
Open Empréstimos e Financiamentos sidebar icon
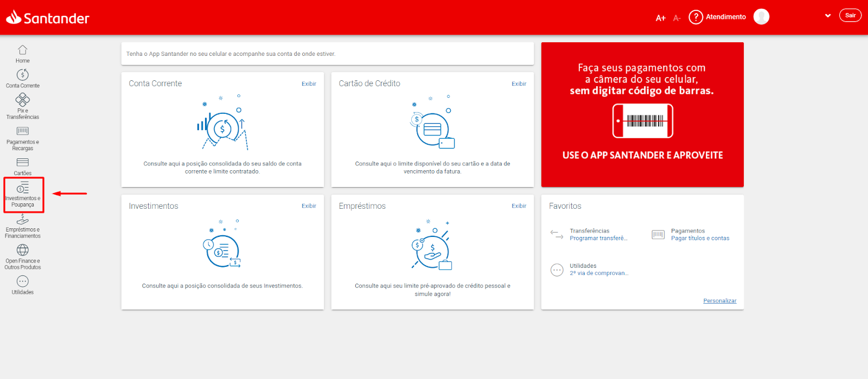coord(22,219)
